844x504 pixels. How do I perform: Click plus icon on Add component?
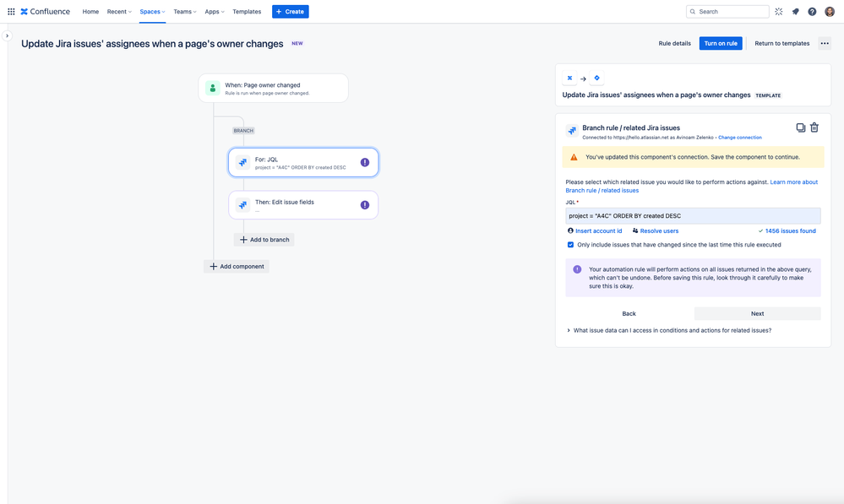click(x=213, y=266)
